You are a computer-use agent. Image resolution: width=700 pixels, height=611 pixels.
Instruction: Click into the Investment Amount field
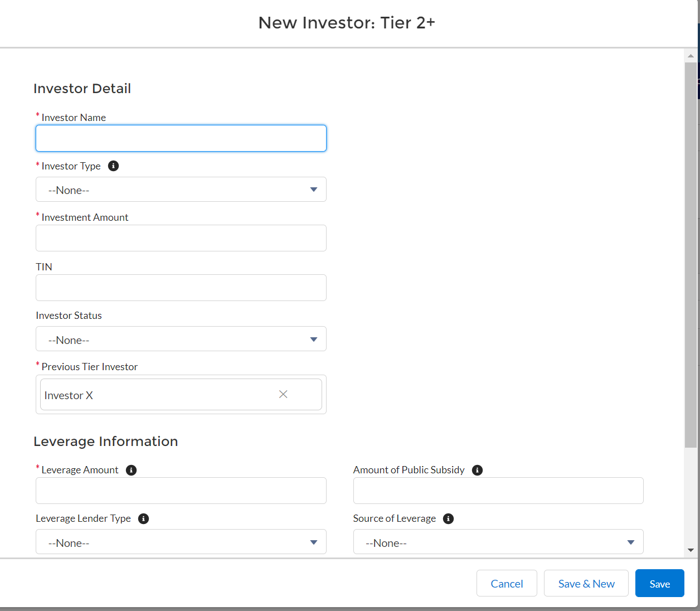(181, 238)
